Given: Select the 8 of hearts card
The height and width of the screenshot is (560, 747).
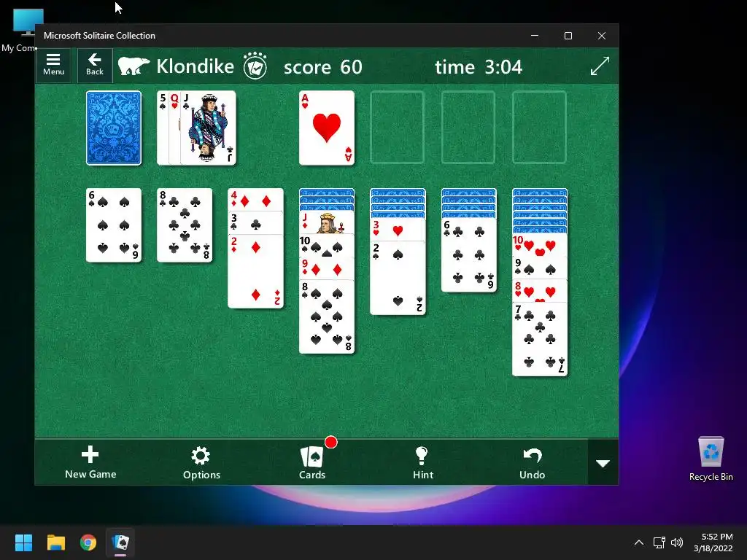Looking at the screenshot, I should coord(540,290).
